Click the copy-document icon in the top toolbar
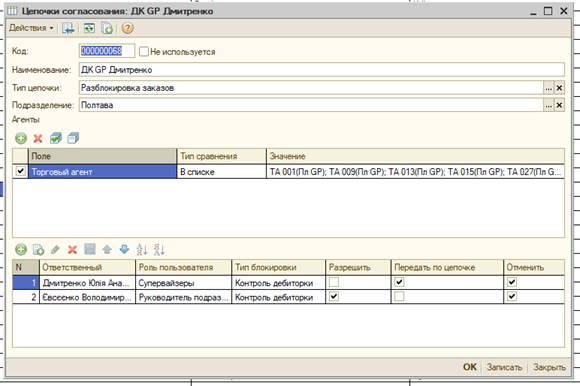Image resolution: width=580 pixels, height=386 pixels. coord(107,28)
